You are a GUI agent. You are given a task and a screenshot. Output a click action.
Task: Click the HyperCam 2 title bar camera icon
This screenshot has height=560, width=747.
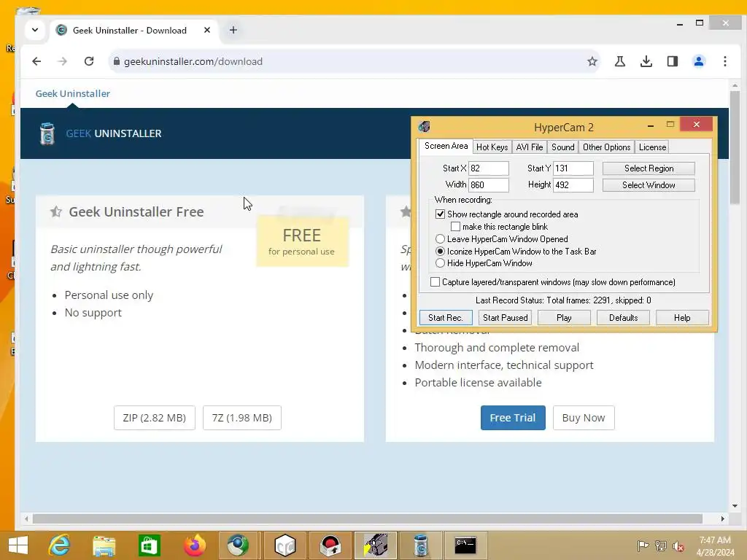click(x=424, y=127)
